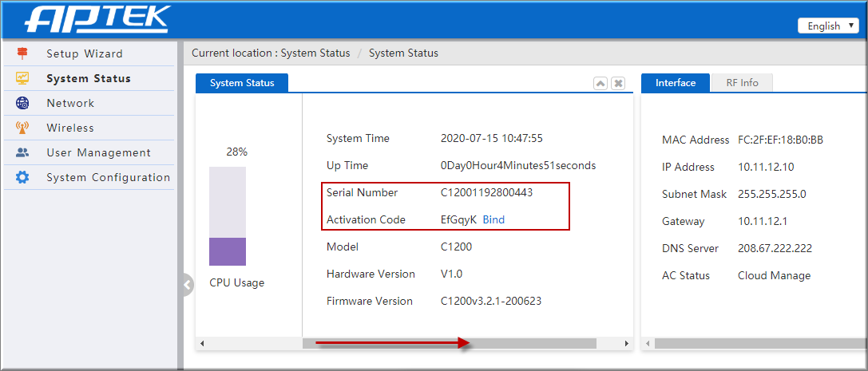This screenshot has height=371, width=868.
Task: Click the System Configuration gear icon
Action: (22, 177)
